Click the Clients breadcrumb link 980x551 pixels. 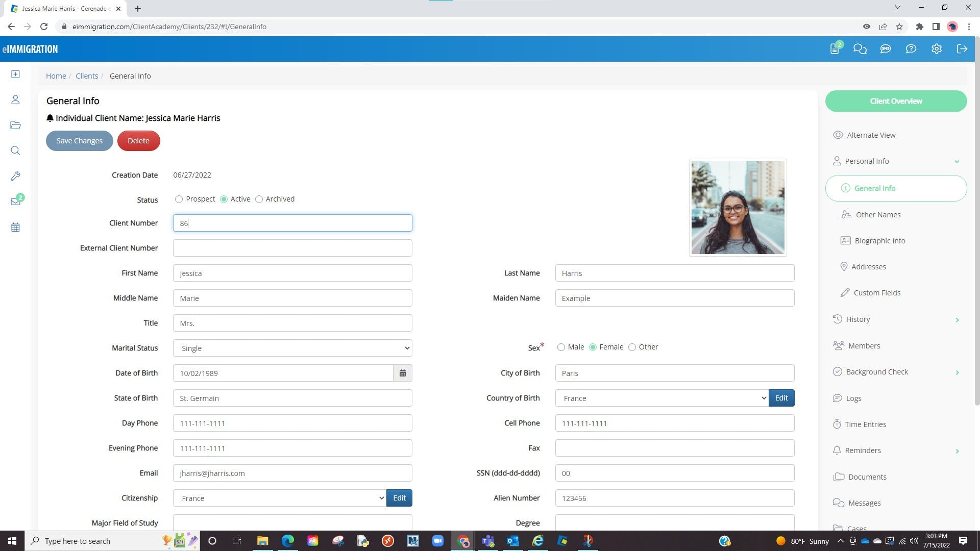click(87, 76)
